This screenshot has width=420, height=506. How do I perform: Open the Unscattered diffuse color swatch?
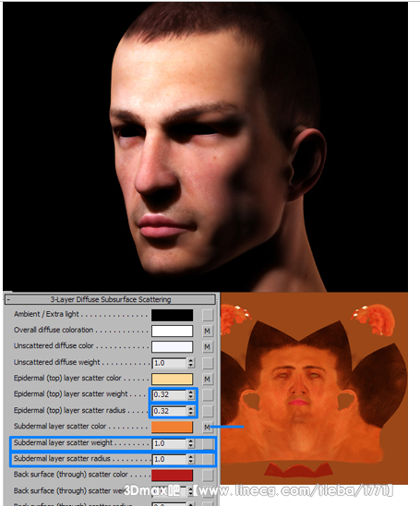coord(173,346)
